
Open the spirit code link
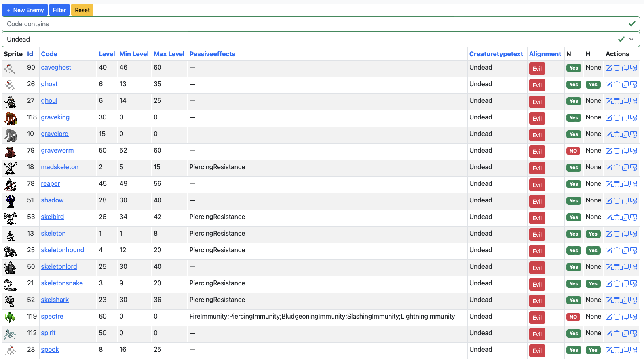48,333
